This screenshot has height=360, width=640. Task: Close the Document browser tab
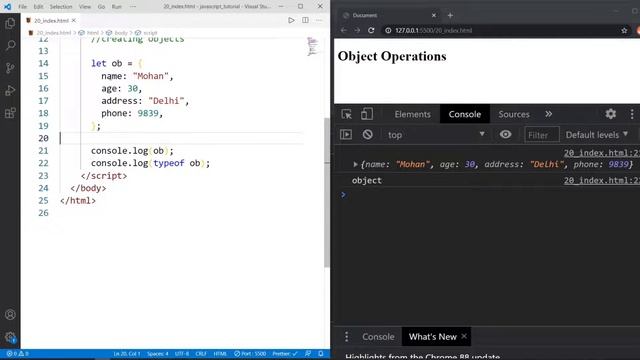pyautogui.click(x=434, y=16)
